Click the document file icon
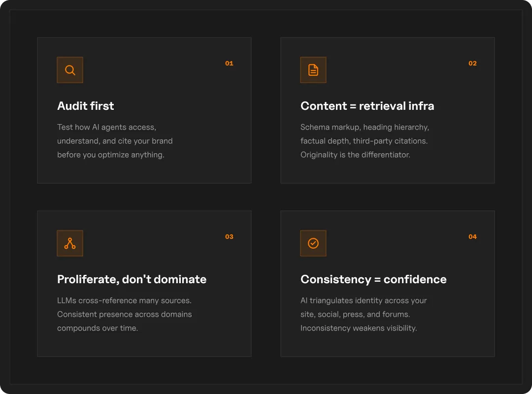Image resolution: width=532 pixels, height=394 pixels. point(313,70)
